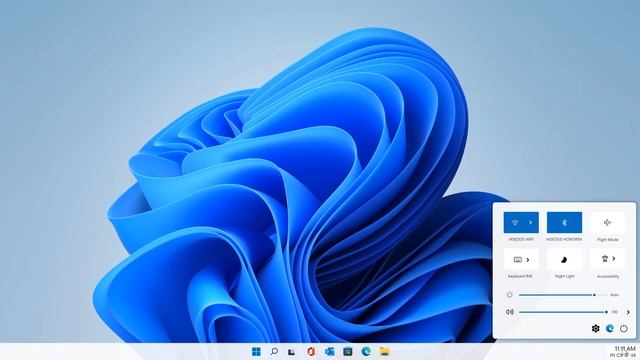Expand Accessibility options chevron
The height and width of the screenshot is (360, 640).
(x=613, y=258)
